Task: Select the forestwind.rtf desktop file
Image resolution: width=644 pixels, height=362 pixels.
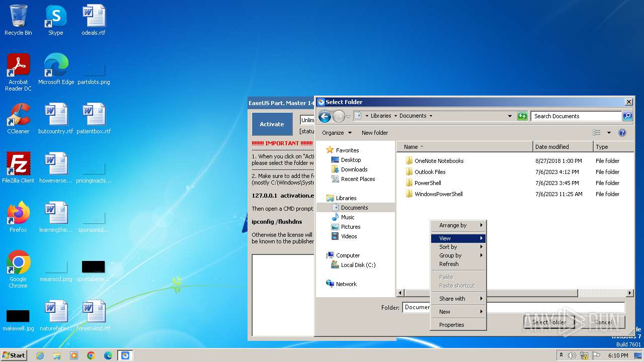Action: [x=94, y=316]
